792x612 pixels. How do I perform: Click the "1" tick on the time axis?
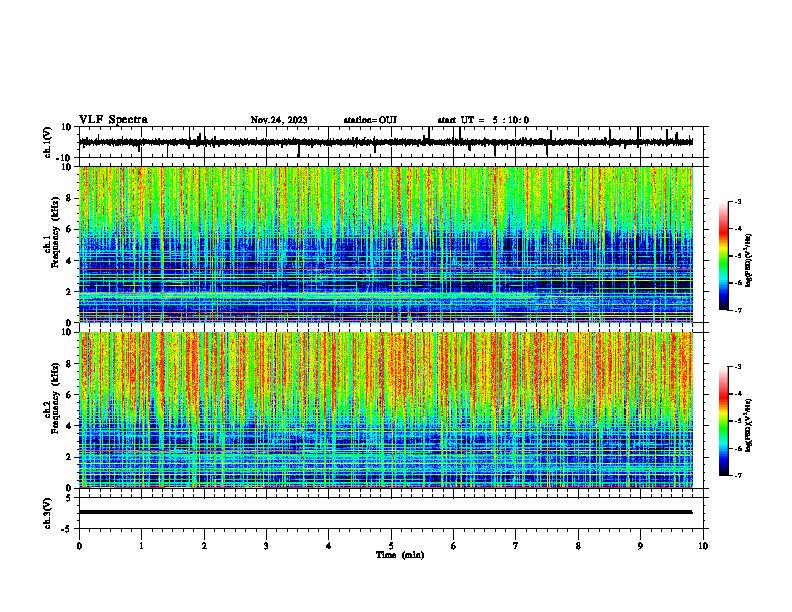pos(141,546)
